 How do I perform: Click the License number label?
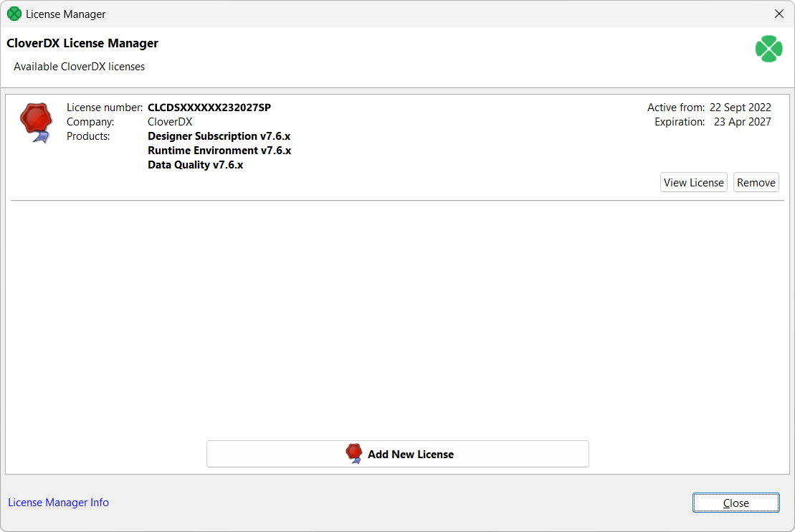(105, 108)
